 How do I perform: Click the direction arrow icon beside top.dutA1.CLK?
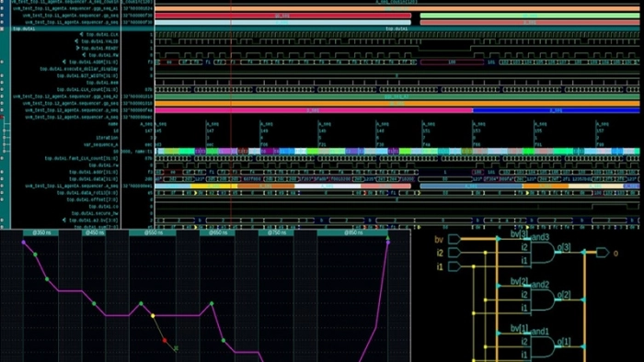click(x=81, y=34)
